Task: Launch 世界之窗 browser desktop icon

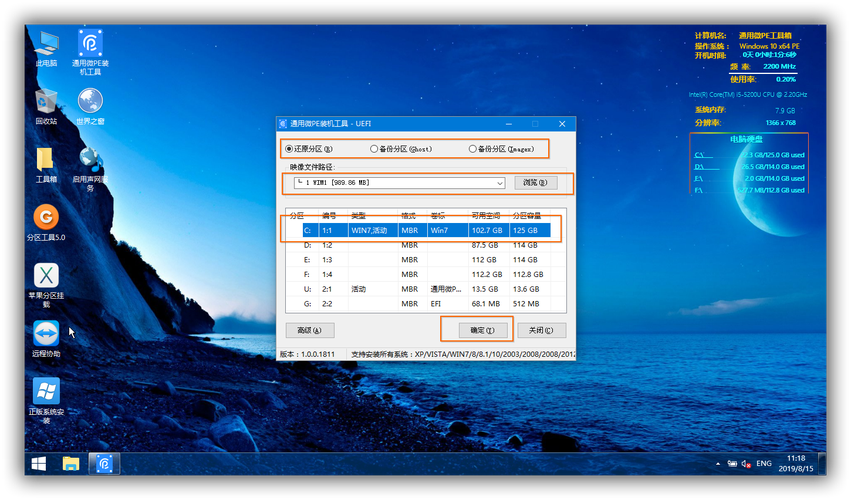Action: (x=90, y=106)
